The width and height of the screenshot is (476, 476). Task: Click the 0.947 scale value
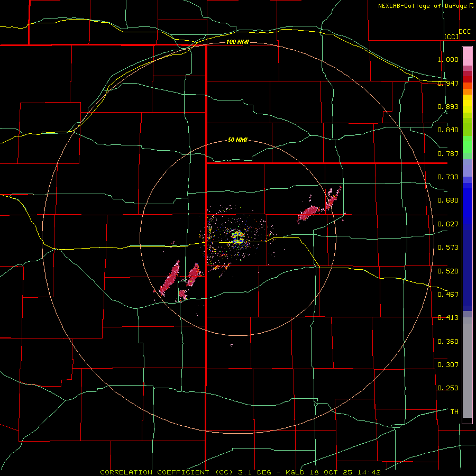[448, 83]
